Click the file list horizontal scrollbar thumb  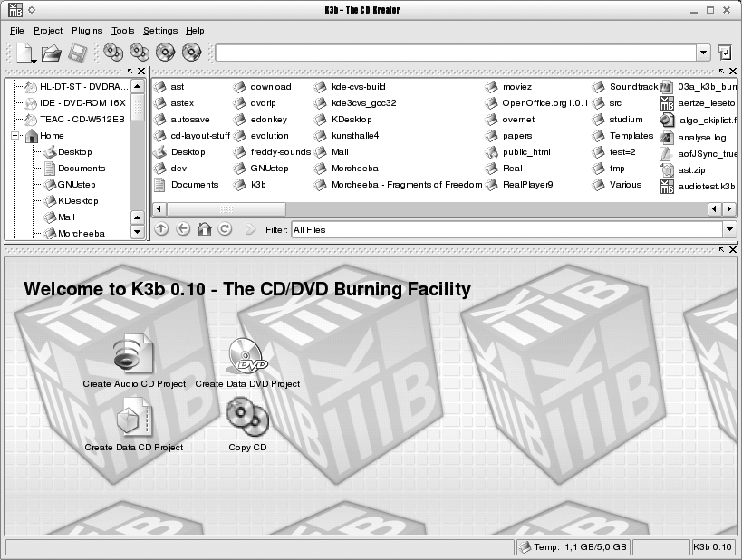pos(226,208)
